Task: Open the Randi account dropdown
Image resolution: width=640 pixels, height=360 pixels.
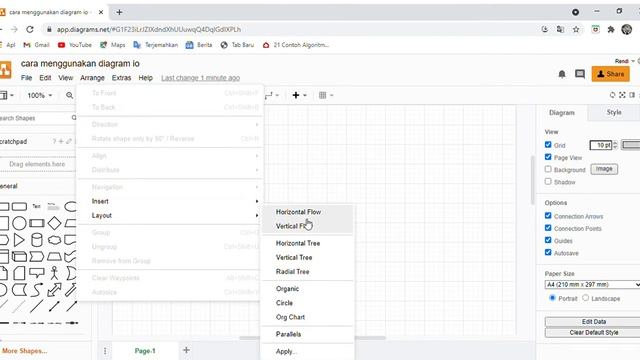Action: pyautogui.click(x=625, y=61)
